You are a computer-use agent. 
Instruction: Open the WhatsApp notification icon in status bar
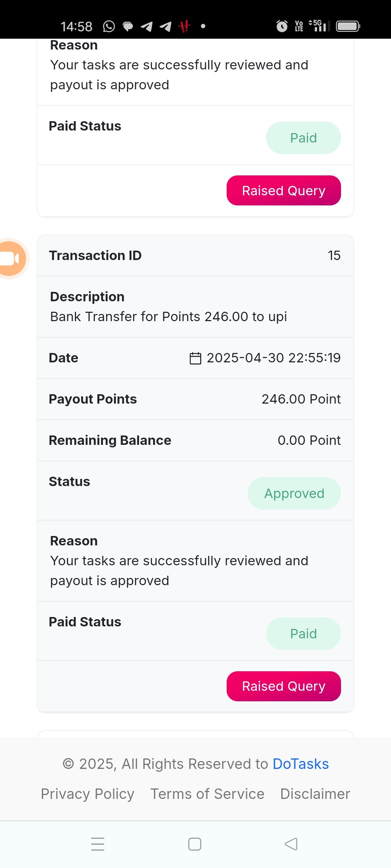[109, 26]
